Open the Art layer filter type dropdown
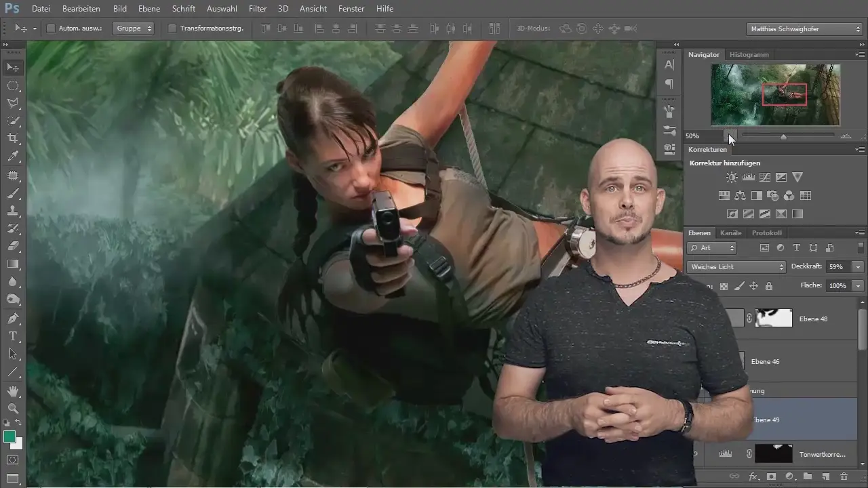868x488 pixels. click(x=711, y=248)
